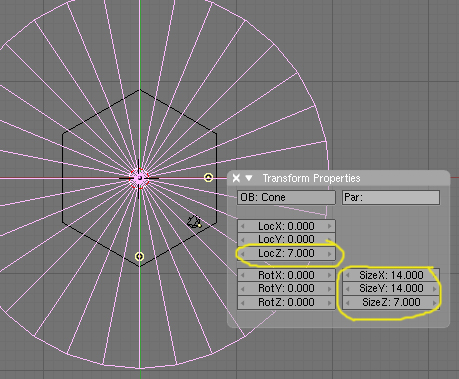Click the RotX value field
The width and height of the screenshot is (459, 379).
pyautogui.click(x=286, y=275)
